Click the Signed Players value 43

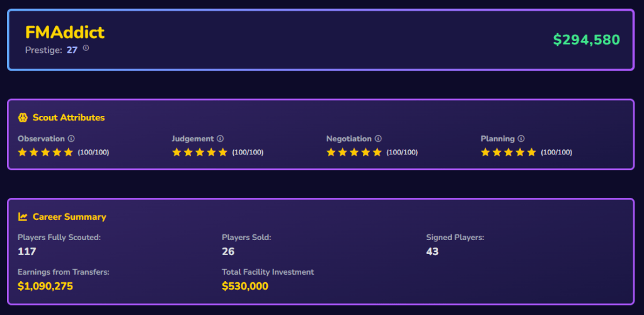point(432,251)
